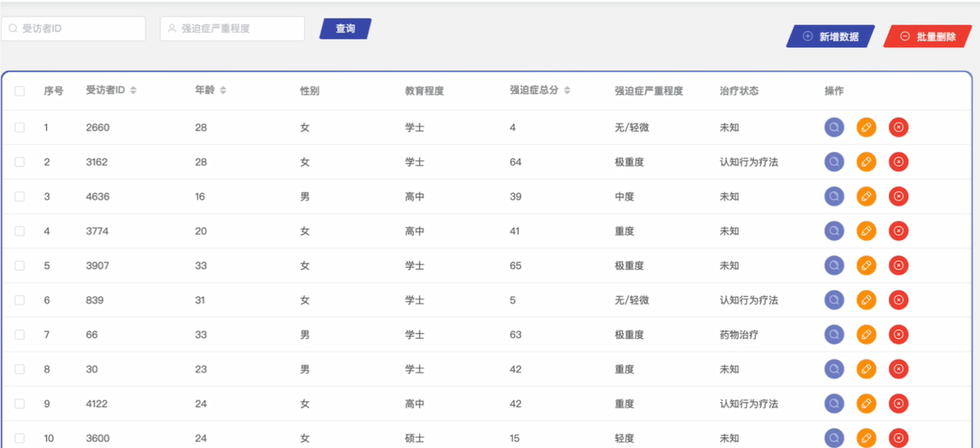This screenshot has width=980, height=448.
Task: Sort table by 强迫症总分 column
Action: [567, 91]
